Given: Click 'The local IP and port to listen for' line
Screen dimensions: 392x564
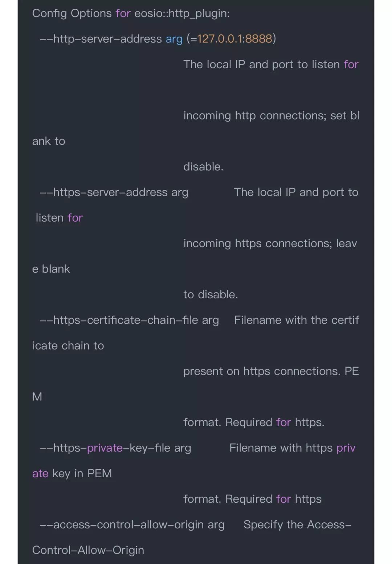Looking at the screenshot, I should [271, 65].
